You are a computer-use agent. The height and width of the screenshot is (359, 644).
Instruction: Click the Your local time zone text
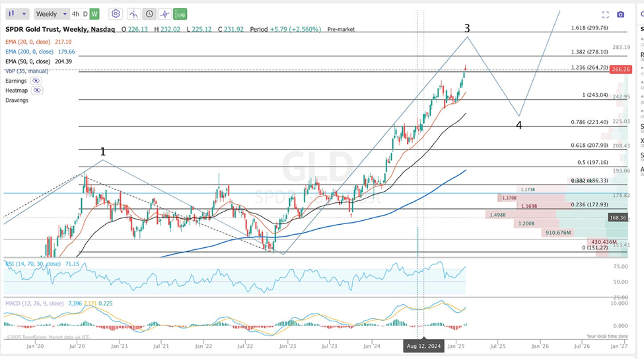(607, 337)
